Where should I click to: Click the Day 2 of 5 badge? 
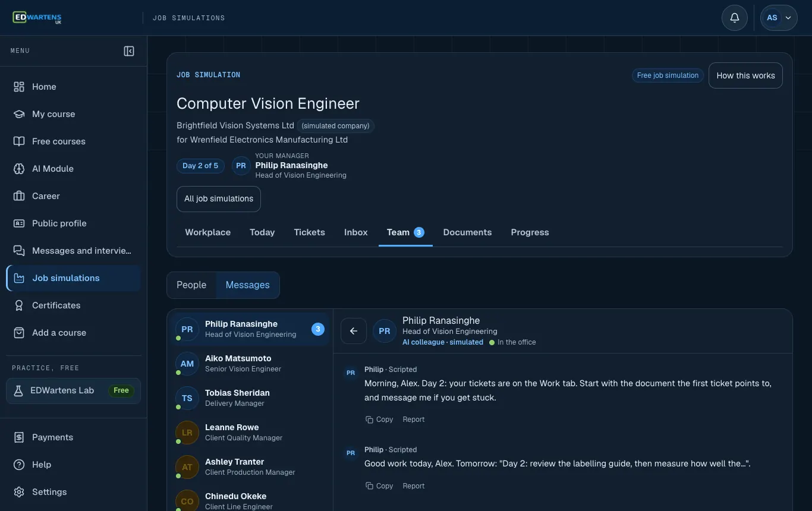coord(200,166)
